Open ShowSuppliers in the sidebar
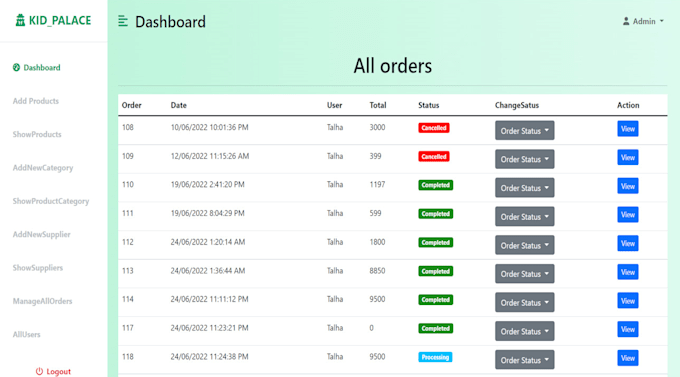 [x=38, y=268]
